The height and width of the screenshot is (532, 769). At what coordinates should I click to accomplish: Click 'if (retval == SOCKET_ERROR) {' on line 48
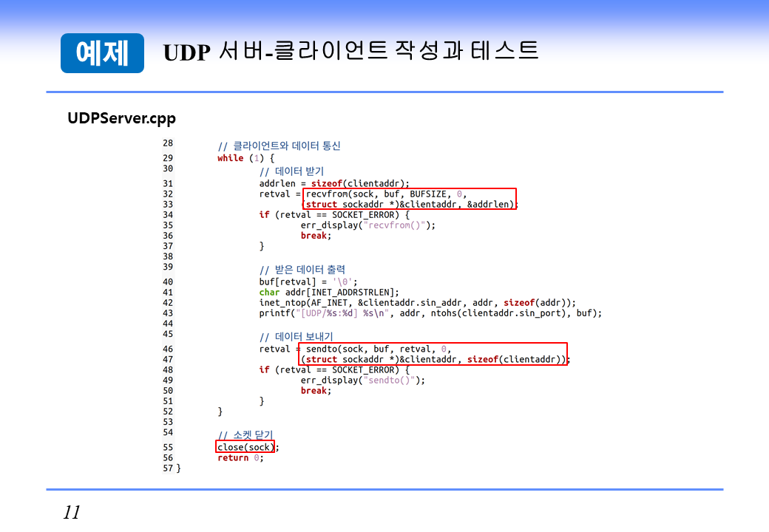[x=334, y=370]
